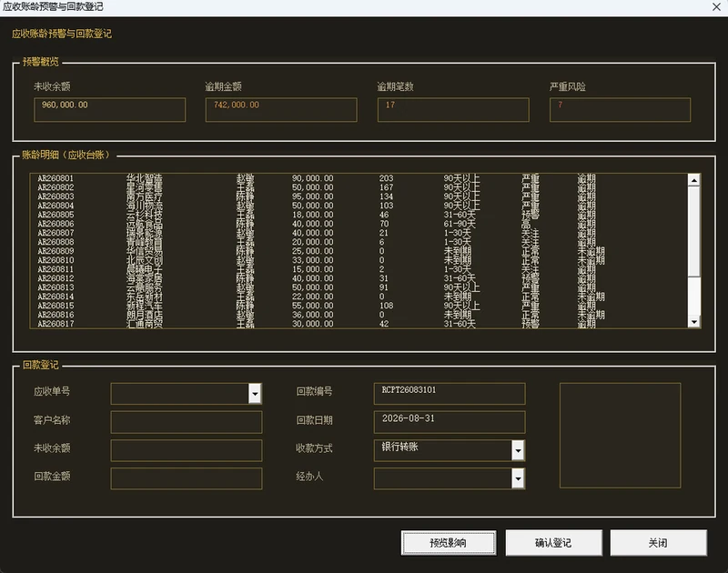This screenshot has height=573, width=728.
Task: Click the 账龄明细 list scrollbar thumb
Action: [694, 231]
